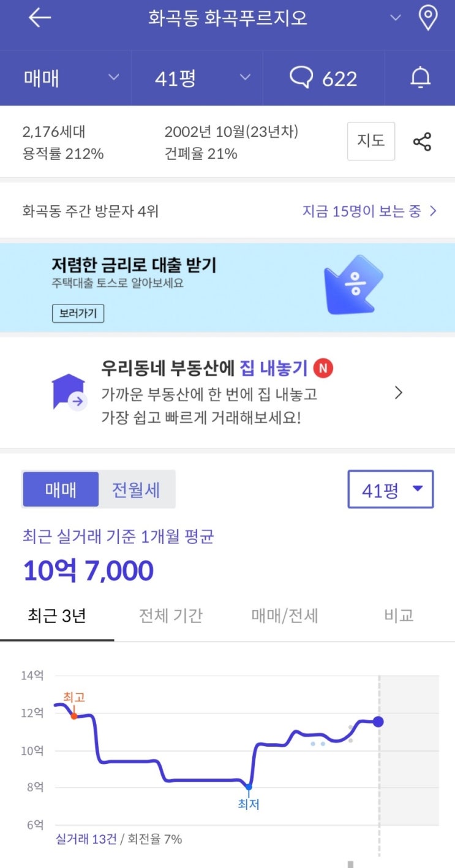Switch to the 매매/전세 tab
Image resolution: width=455 pixels, height=868 pixels.
[x=285, y=616]
